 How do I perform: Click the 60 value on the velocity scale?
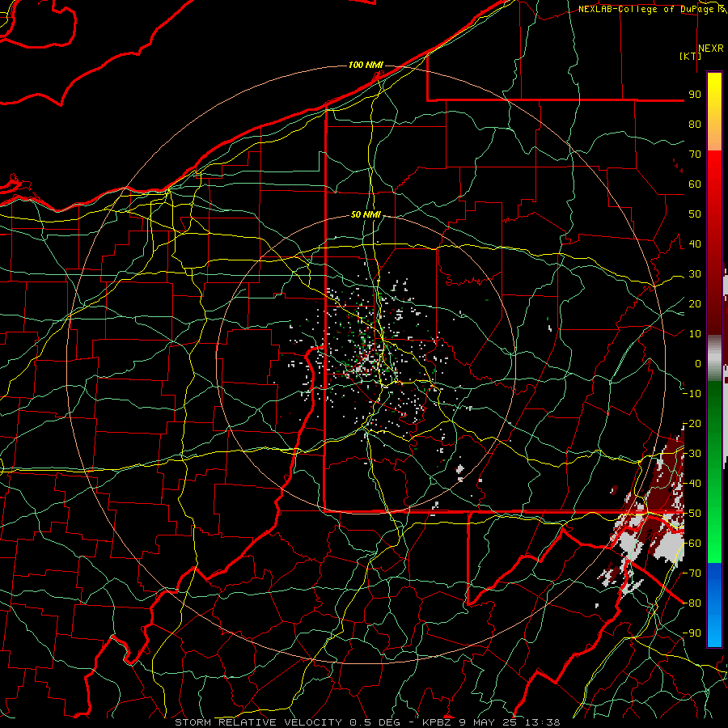pyautogui.click(x=695, y=184)
